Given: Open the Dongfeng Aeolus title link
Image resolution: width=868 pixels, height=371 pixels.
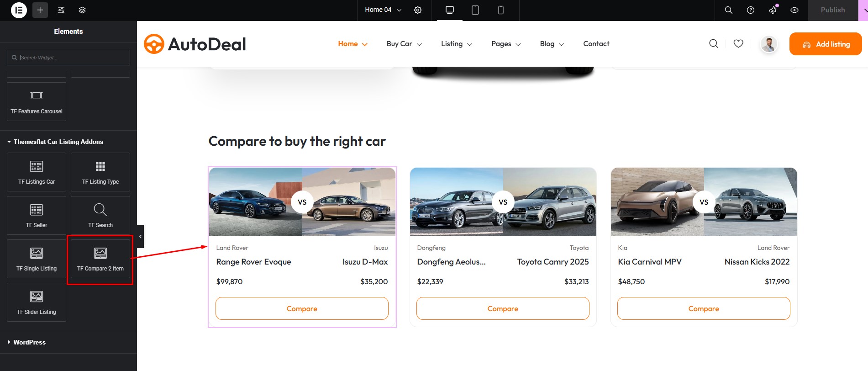Looking at the screenshot, I should [451, 262].
